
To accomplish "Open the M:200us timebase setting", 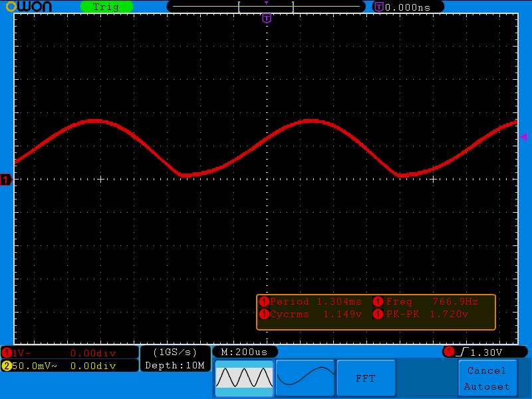I will tap(245, 352).
